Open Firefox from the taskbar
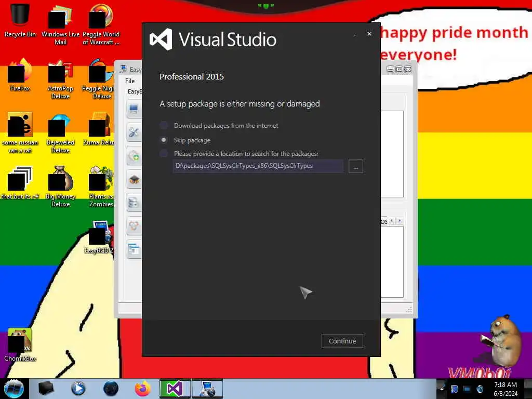Screen dimensions: 532x399 [143, 389]
